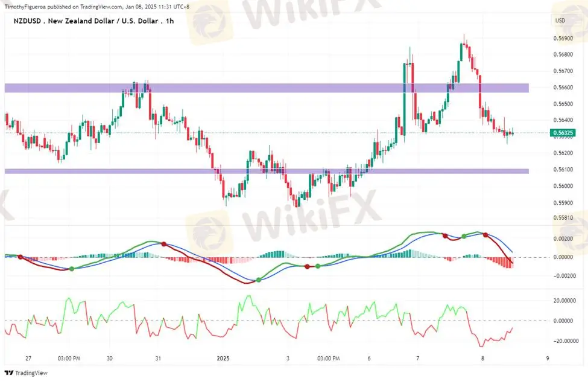The height and width of the screenshot is (381, 588).
Task: Click the 7 date label on time axis
Action: tap(417, 359)
